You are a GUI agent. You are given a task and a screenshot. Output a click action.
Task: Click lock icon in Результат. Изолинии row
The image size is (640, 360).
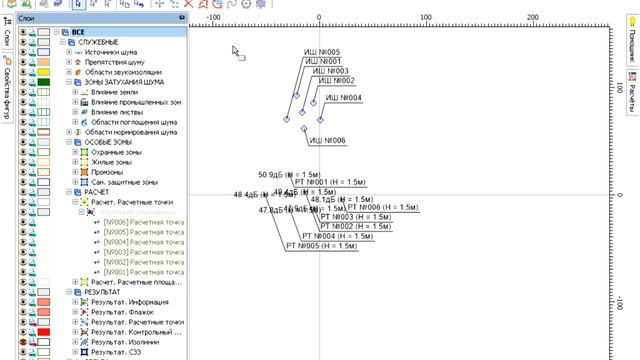(32, 342)
